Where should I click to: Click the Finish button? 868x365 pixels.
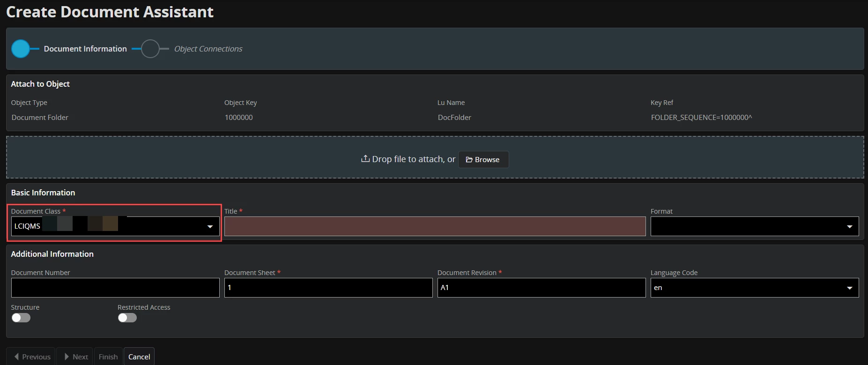[x=108, y=357]
